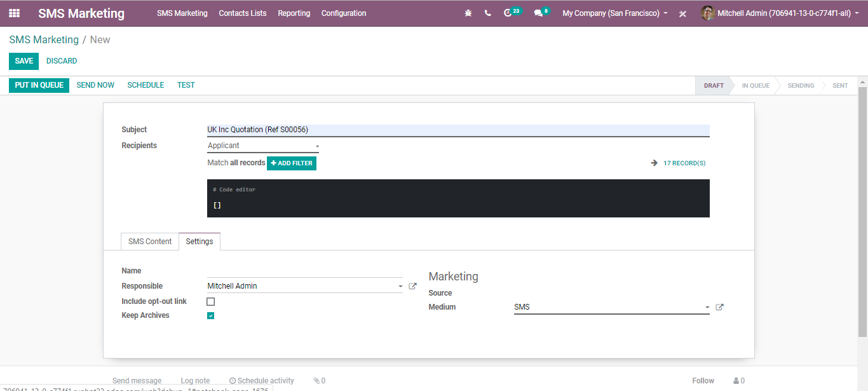Screen dimensions: 868x391
Task: Open the Configuration menu
Action: click(344, 13)
